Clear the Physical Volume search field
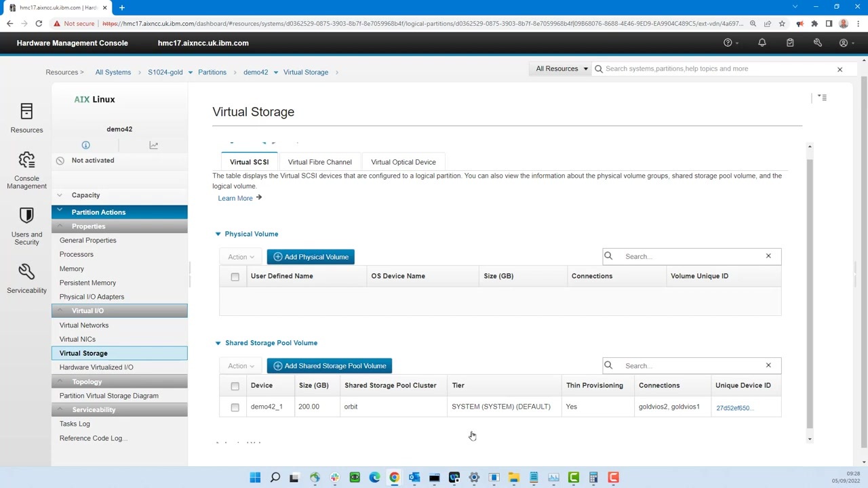The width and height of the screenshot is (868, 488). pos(768,256)
